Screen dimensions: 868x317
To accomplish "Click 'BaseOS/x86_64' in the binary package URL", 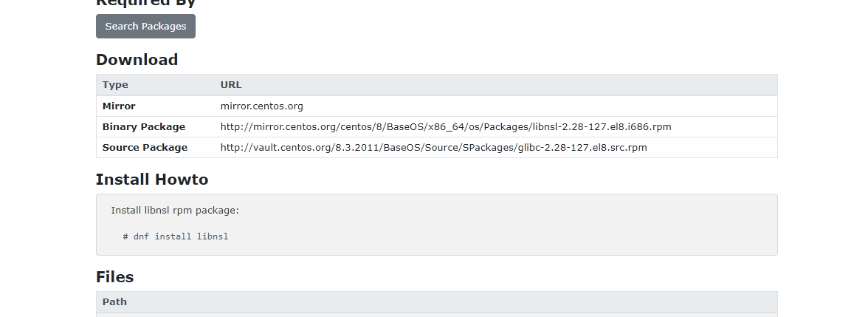I will (423, 127).
